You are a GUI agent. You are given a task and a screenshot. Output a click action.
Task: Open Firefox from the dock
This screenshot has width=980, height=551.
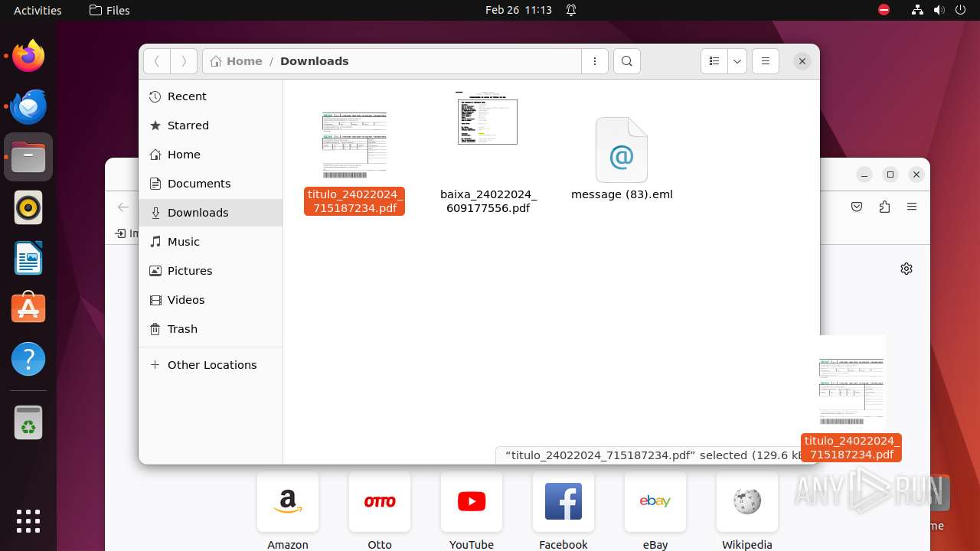[x=28, y=56]
